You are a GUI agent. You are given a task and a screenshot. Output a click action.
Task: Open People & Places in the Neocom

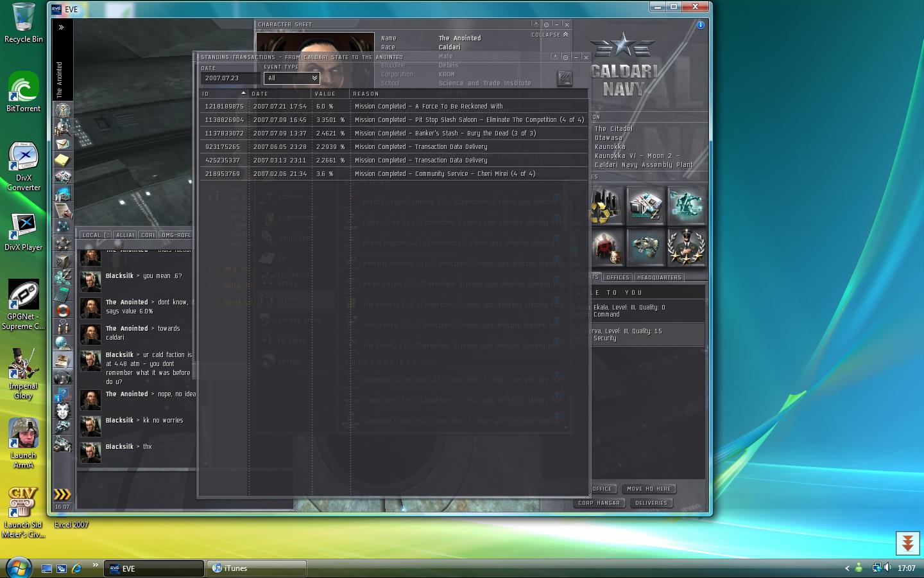tap(63, 127)
